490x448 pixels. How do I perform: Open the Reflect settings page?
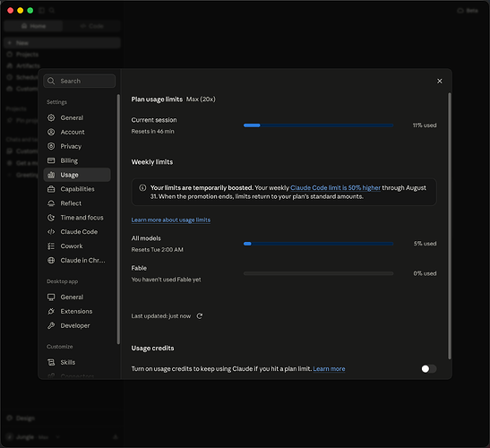coord(77,203)
